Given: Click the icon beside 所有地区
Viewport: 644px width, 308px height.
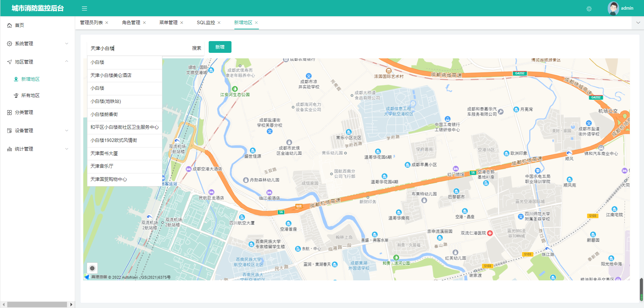Looking at the screenshot, I should coord(16,95).
